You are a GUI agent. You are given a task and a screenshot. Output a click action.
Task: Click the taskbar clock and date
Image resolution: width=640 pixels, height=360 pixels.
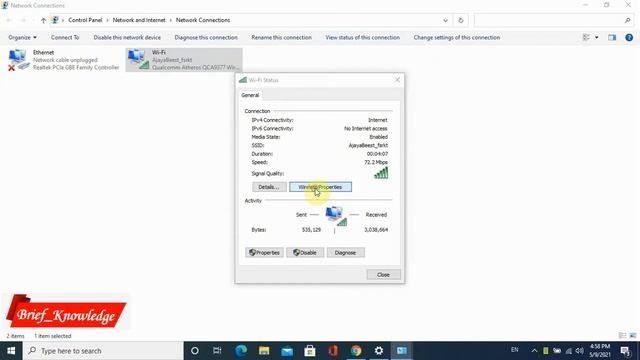click(x=600, y=351)
